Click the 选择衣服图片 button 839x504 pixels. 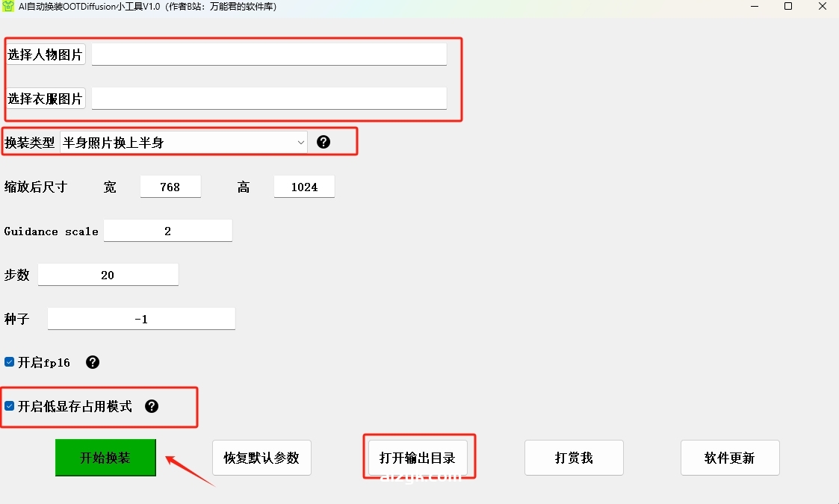coord(46,98)
